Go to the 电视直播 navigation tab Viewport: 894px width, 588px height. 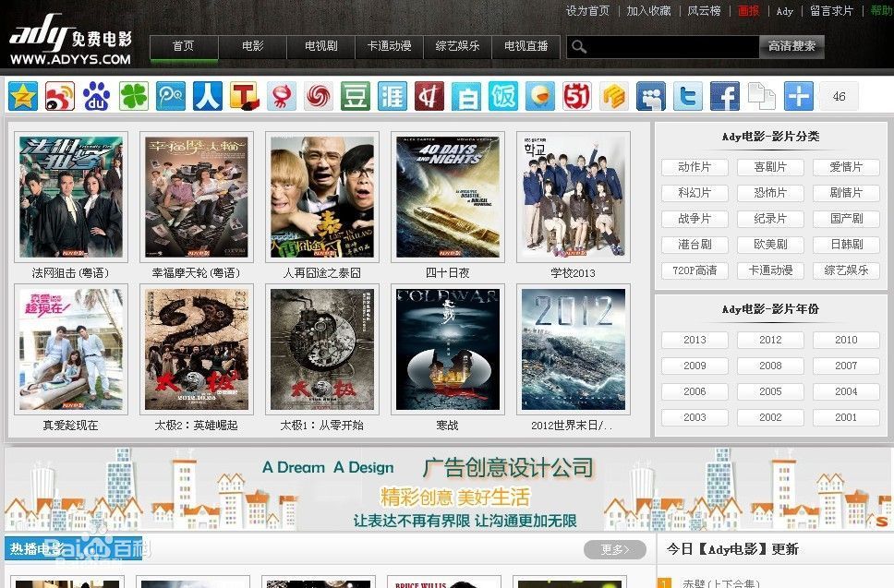[x=526, y=46]
